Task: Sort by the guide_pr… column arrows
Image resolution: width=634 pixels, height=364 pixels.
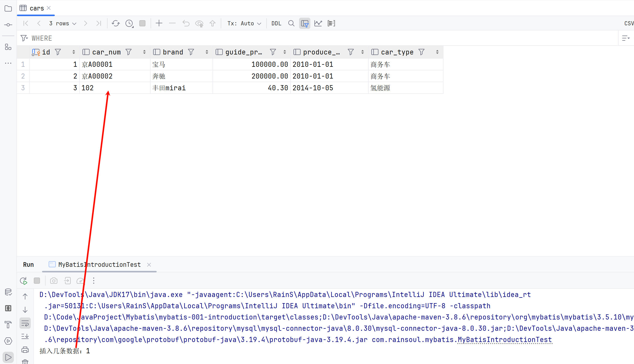Action: click(x=285, y=52)
